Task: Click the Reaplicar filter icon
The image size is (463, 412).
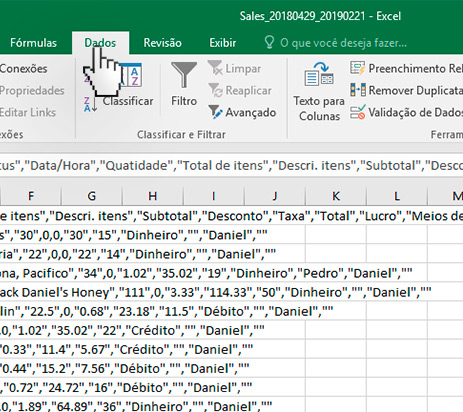Action: click(x=215, y=90)
